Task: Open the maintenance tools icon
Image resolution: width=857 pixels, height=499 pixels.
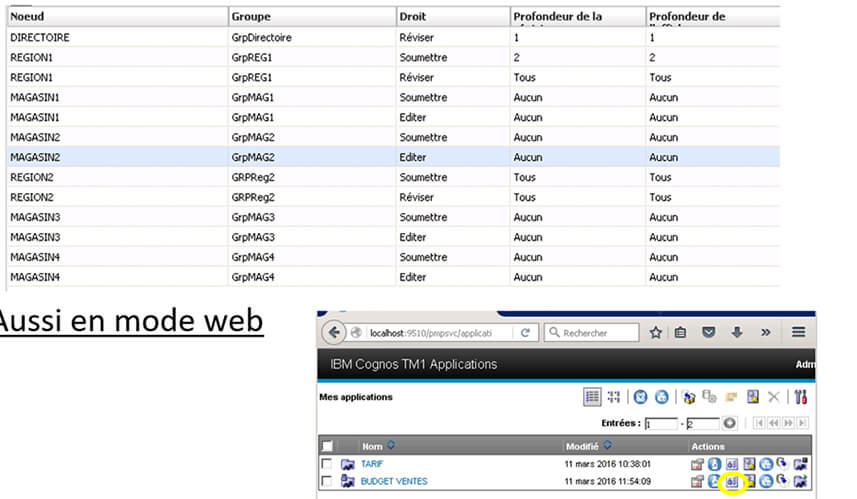Action: (x=801, y=397)
